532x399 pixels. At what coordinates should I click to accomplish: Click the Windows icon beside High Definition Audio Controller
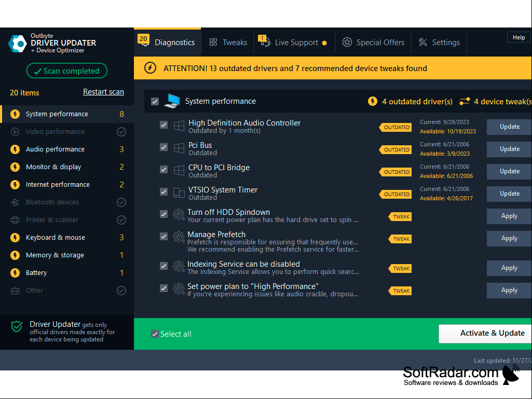(179, 126)
